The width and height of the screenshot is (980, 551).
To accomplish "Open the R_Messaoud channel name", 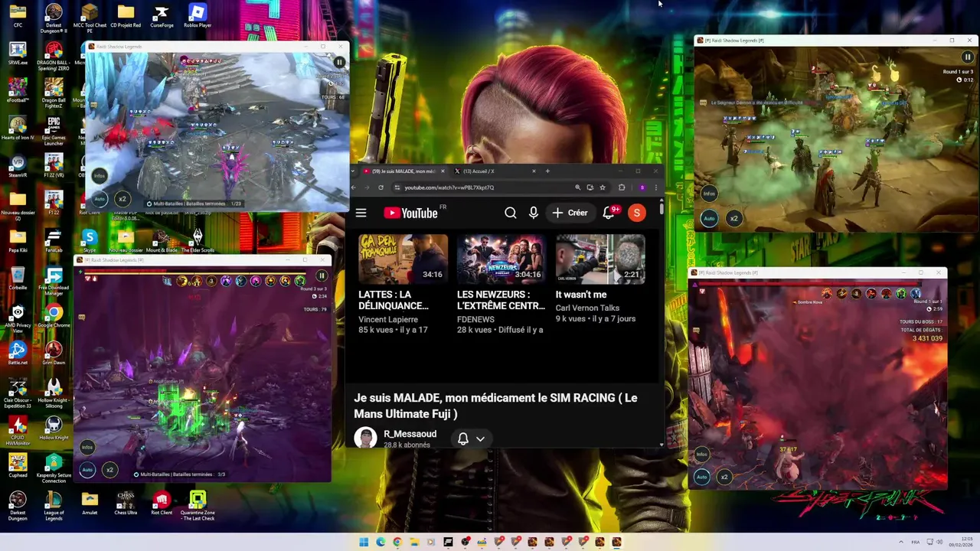I will pos(410,434).
